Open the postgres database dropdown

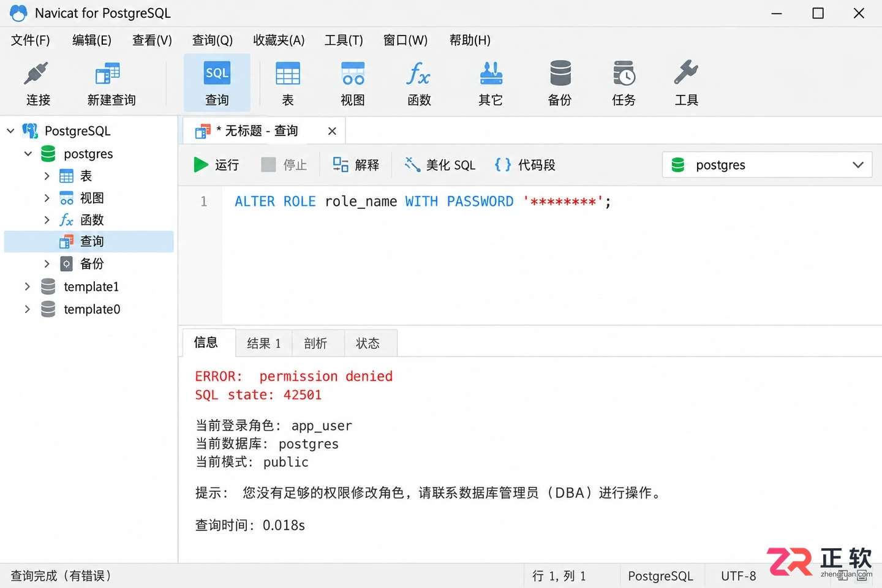767,165
